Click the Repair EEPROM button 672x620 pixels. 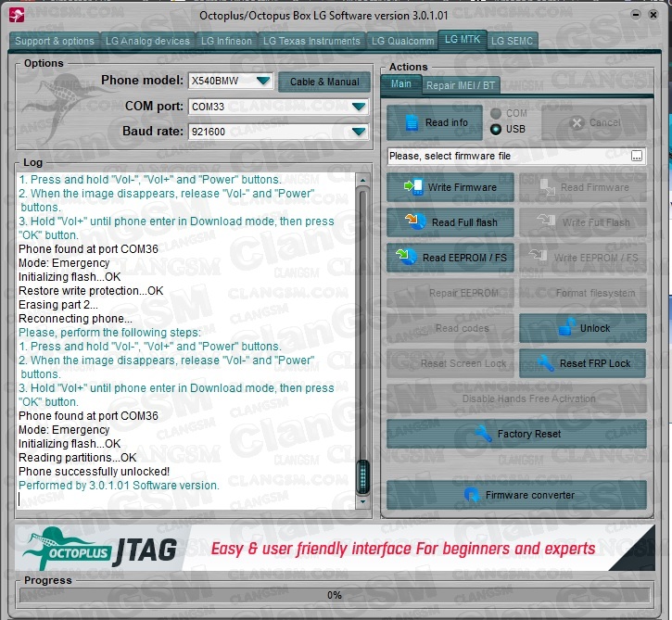click(x=450, y=293)
